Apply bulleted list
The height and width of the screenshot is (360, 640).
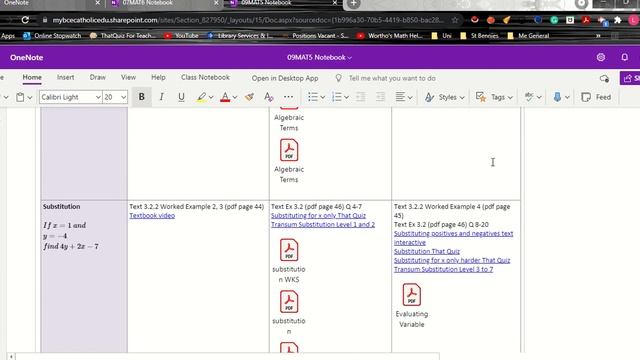313,97
